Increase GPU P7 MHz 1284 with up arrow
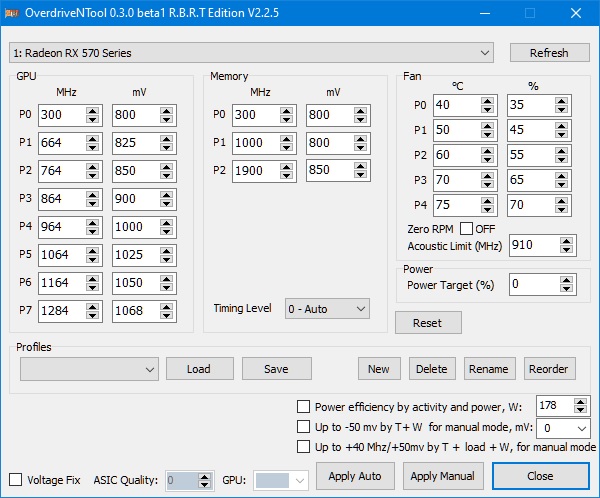This screenshot has width=600, height=498. (93, 307)
